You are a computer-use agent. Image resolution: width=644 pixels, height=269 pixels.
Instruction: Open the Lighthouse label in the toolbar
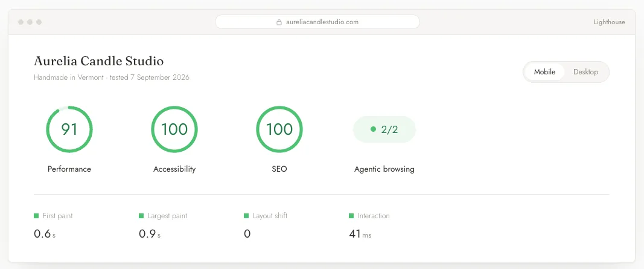pyautogui.click(x=609, y=22)
